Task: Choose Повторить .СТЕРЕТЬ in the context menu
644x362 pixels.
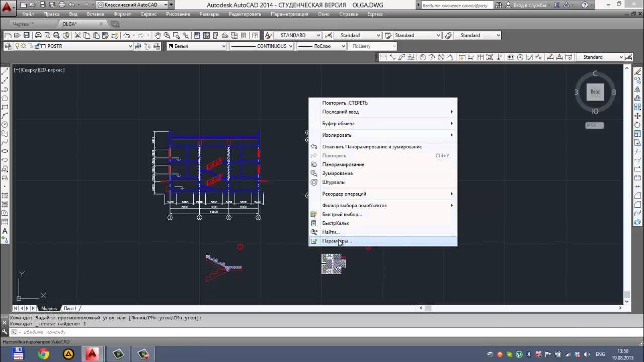Action: click(383, 103)
